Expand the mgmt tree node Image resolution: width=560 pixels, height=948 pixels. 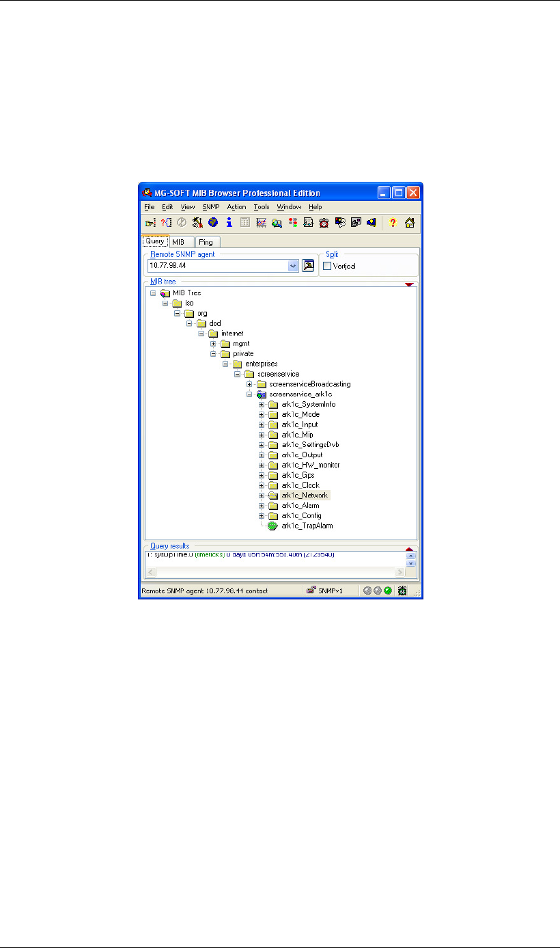pyautogui.click(x=213, y=344)
